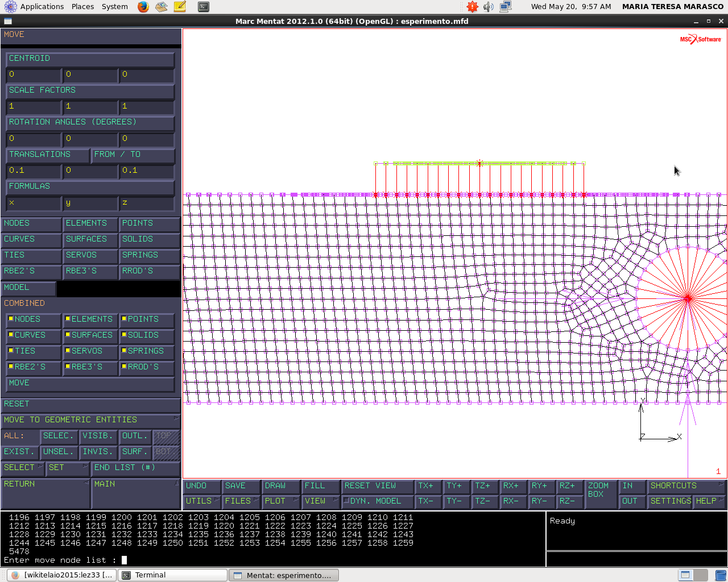This screenshot has width=728, height=582.
Task: Click the lower MOVE button
Action: pyautogui.click(x=90, y=383)
